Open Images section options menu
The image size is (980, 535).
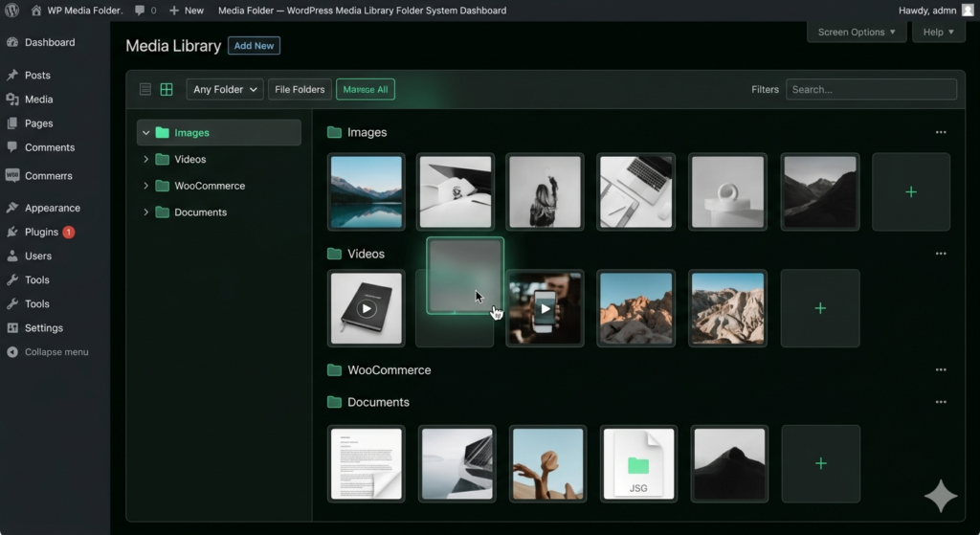coord(941,132)
